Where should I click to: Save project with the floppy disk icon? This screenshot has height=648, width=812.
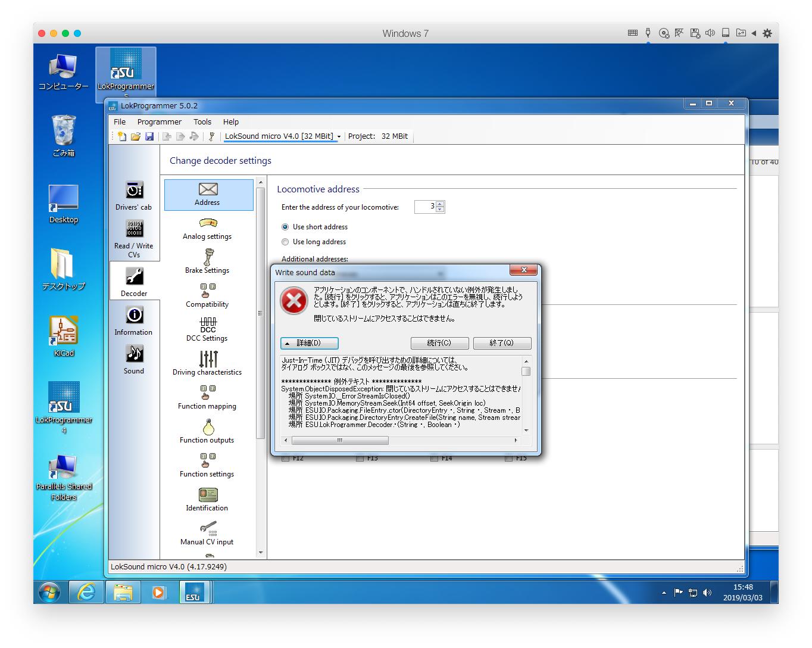149,136
